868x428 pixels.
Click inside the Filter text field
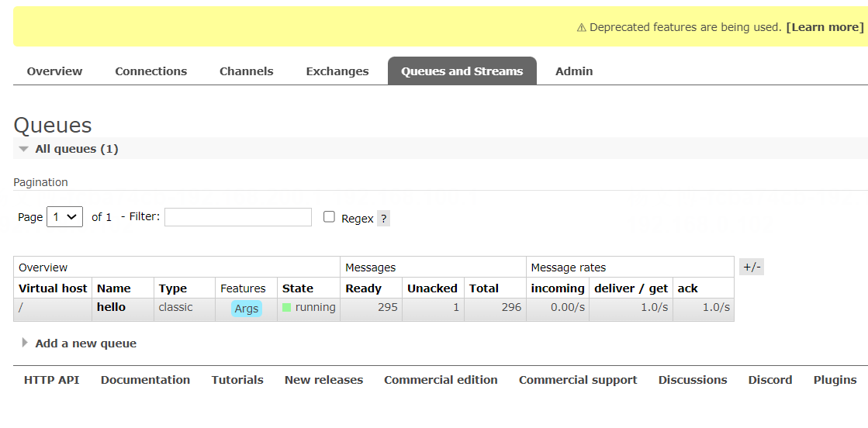(237, 217)
